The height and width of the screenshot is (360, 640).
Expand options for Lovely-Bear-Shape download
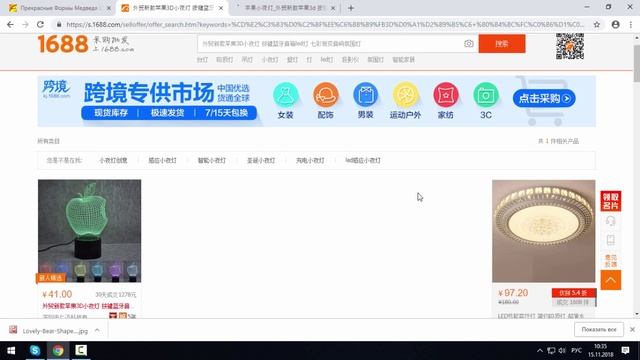click(97, 330)
